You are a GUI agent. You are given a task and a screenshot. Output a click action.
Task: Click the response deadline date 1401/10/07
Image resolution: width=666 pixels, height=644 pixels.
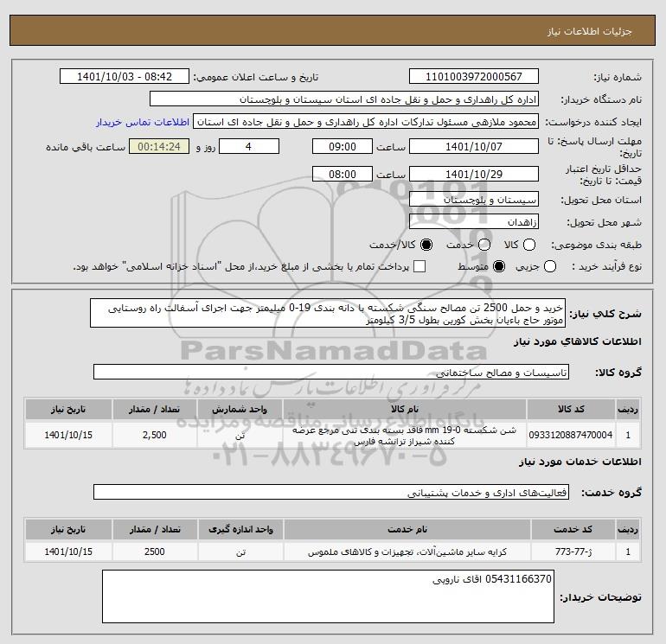[x=474, y=146]
